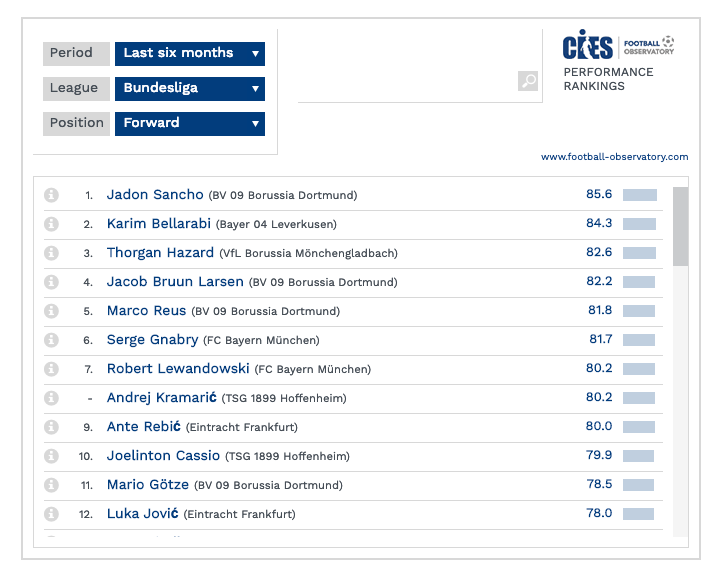Click the PERFORMANCE RANKINGS heading
The height and width of the screenshot is (573, 715).
(x=608, y=79)
